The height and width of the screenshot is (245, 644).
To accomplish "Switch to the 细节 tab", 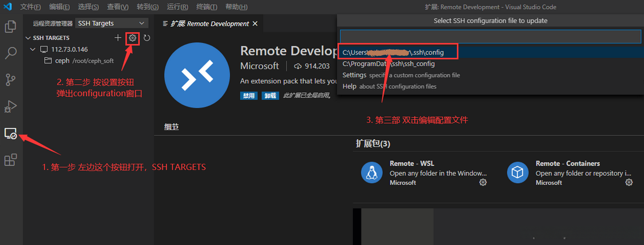I will click(171, 127).
